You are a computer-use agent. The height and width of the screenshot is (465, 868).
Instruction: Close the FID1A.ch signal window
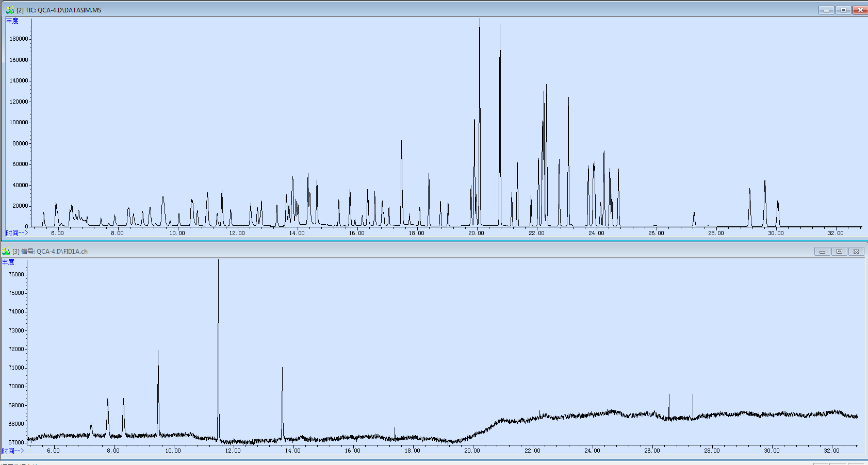click(856, 252)
